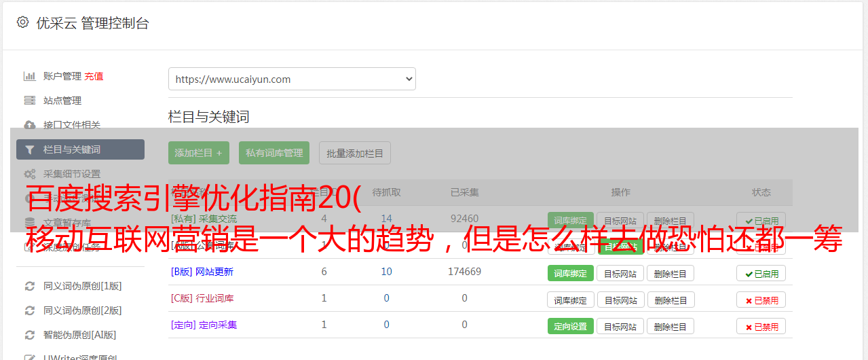The width and height of the screenshot is (868, 360).
Task: Click 目标网站 for the 网站更新 row
Action: 620,273
